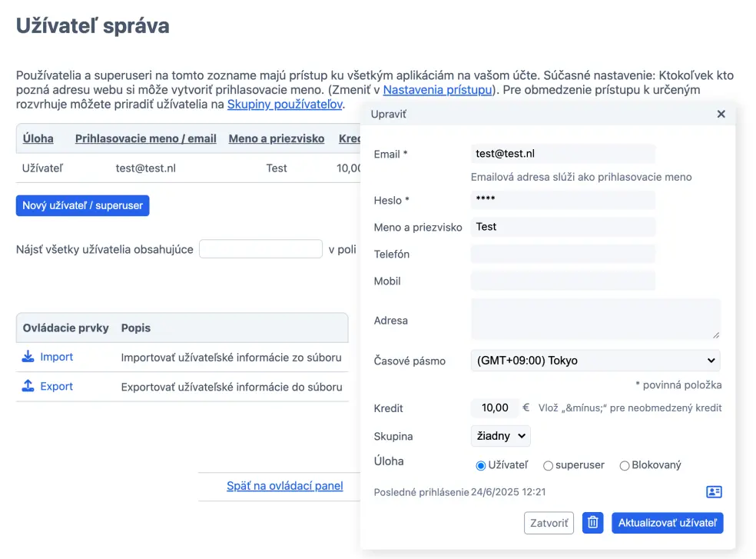Go to Späť na ovládací panel
756x559 pixels.
284,486
